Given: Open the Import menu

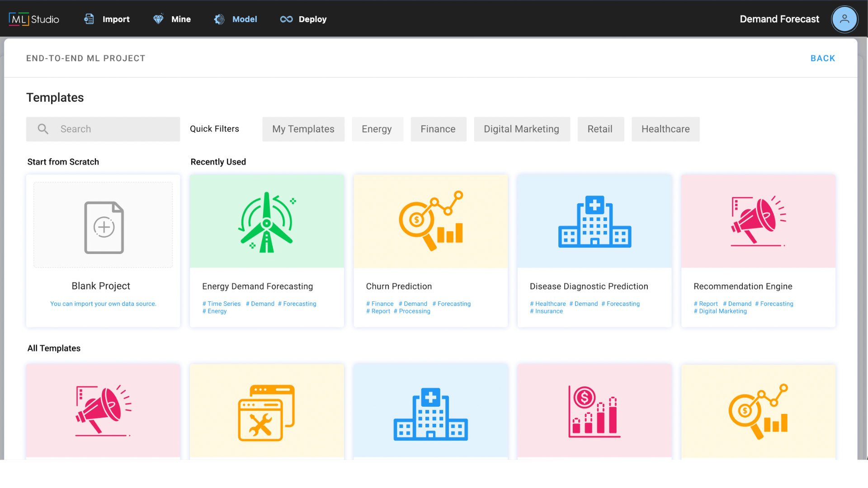Looking at the screenshot, I should (x=107, y=19).
